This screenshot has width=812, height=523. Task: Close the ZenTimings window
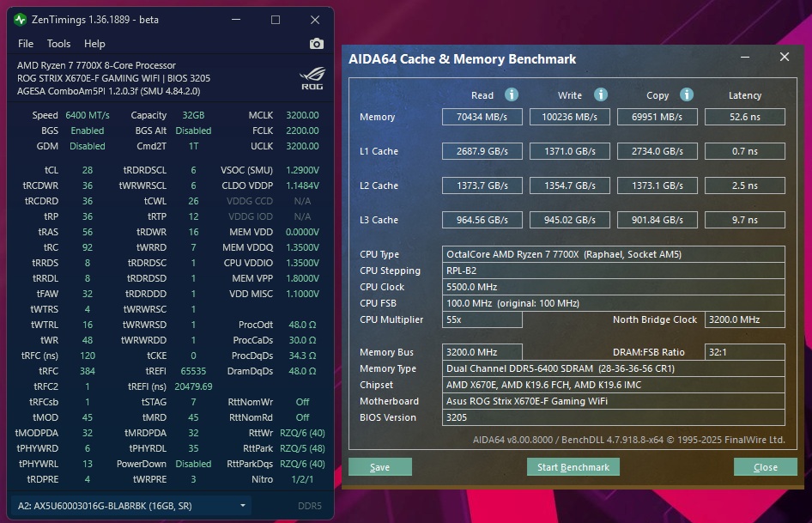point(315,20)
